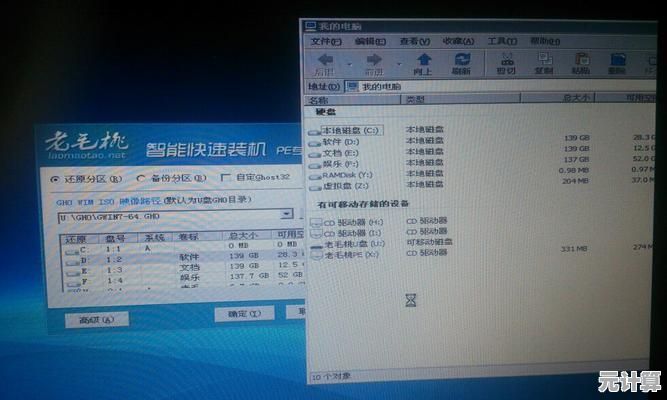This screenshot has height=400, width=667.
Task: Select the RAMDisk (Y:) drive icon
Action: coord(315,177)
